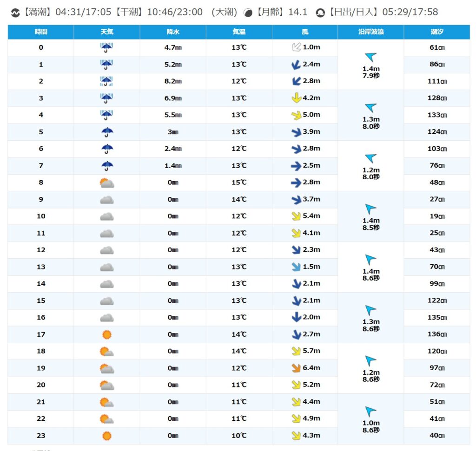Viewport: 476px width, 451px height.
Task: Click the wave direction arrow above 1.0m
Action: (x=370, y=412)
